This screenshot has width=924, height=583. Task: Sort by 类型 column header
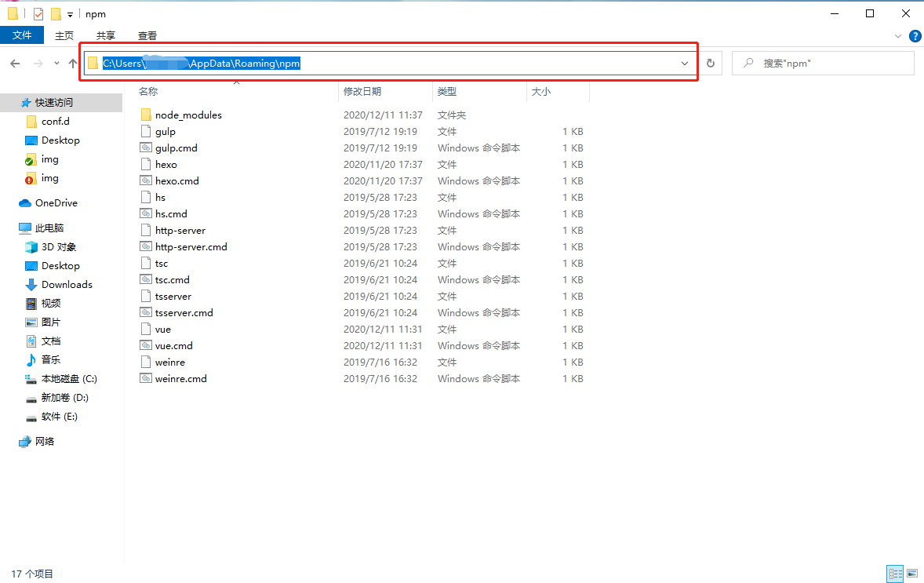point(446,91)
